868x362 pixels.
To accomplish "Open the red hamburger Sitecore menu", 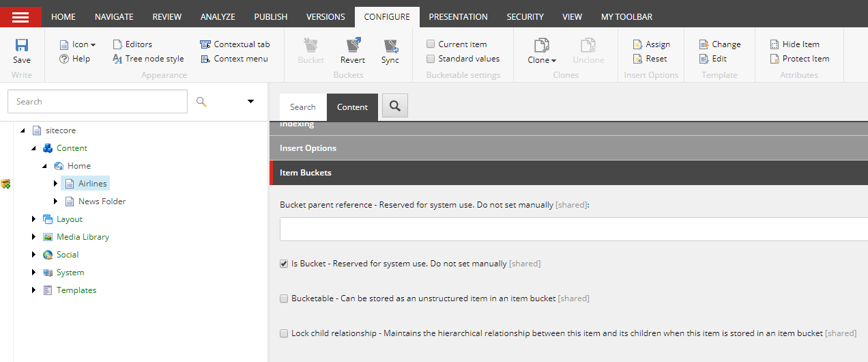I will click(20, 16).
